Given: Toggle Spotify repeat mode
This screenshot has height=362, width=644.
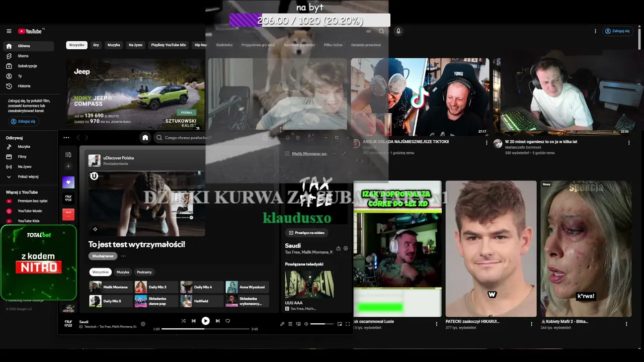Looking at the screenshot, I should tap(228, 321).
